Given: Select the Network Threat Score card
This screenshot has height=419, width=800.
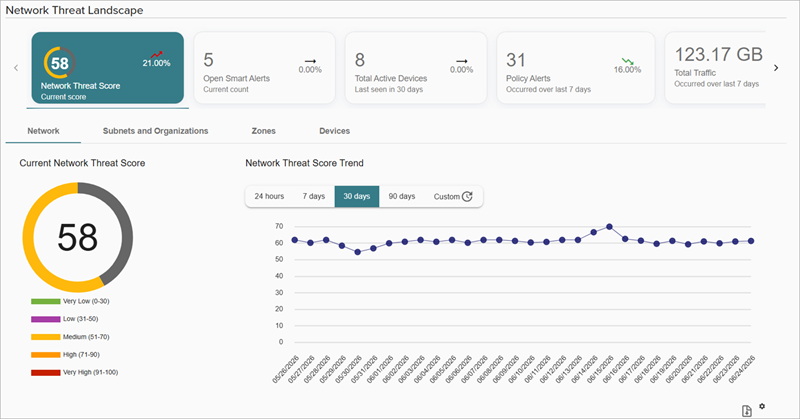Looking at the screenshot, I should (108, 68).
